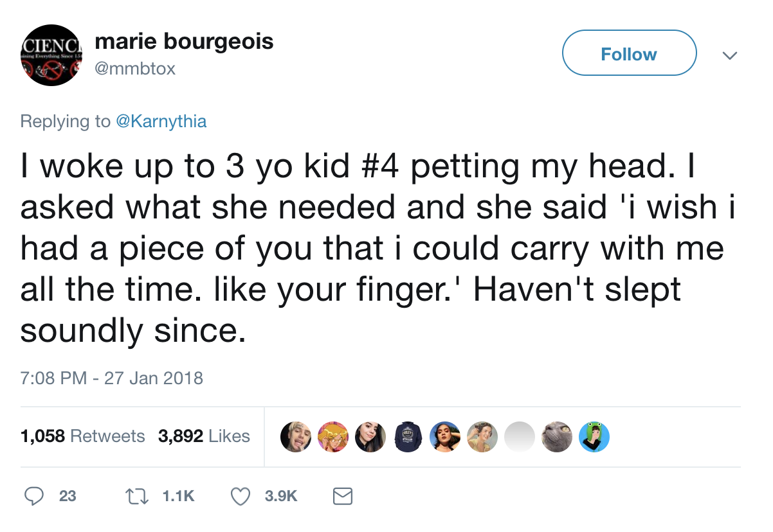The height and width of the screenshot is (532, 773).
Task: Click the gray cat liker avatar
Action: [556, 437]
